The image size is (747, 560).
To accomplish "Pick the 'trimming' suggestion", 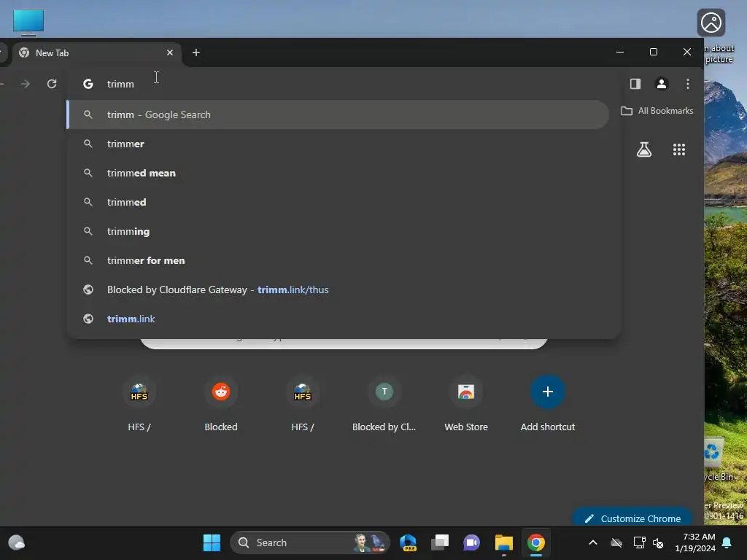I will [338, 231].
